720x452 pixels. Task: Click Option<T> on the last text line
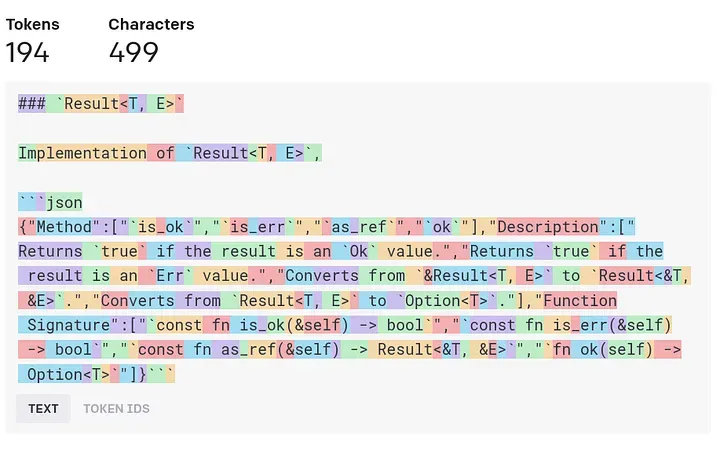coord(64,375)
